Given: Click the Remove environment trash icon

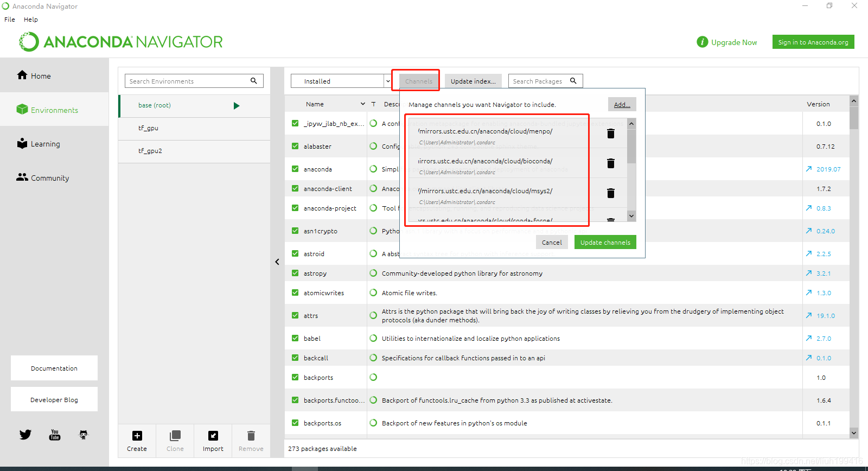Looking at the screenshot, I should (x=251, y=436).
